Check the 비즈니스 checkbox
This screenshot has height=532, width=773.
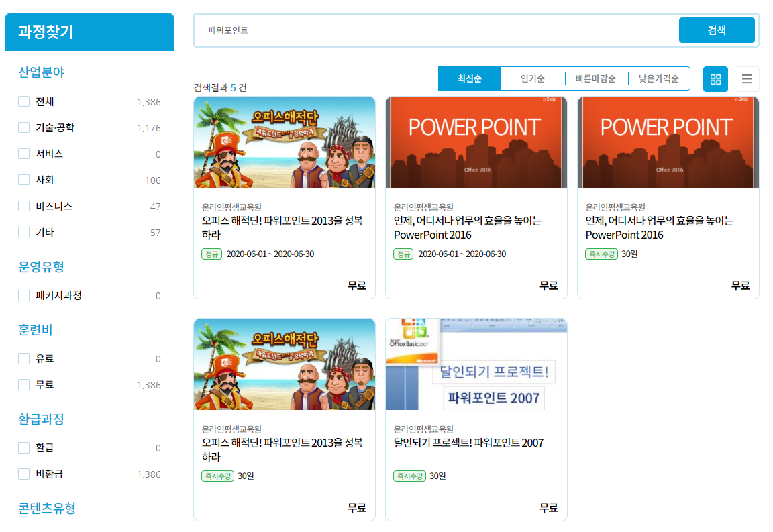pos(23,206)
